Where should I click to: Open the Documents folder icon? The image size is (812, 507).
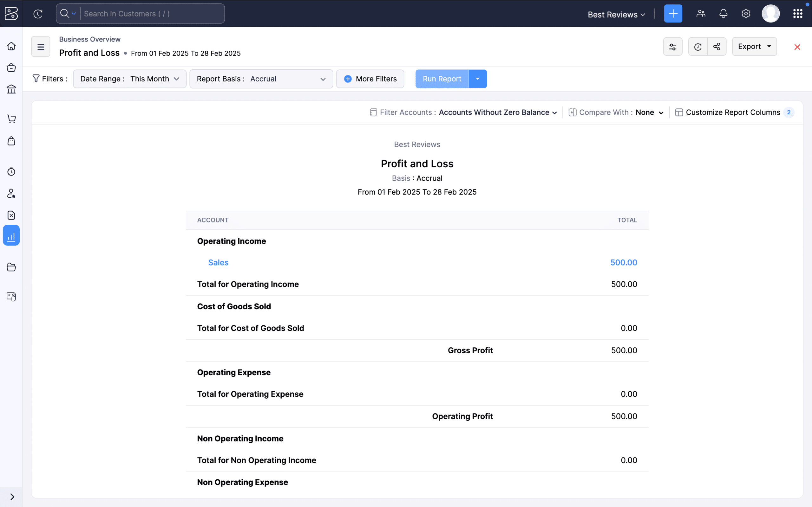(x=11, y=267)
